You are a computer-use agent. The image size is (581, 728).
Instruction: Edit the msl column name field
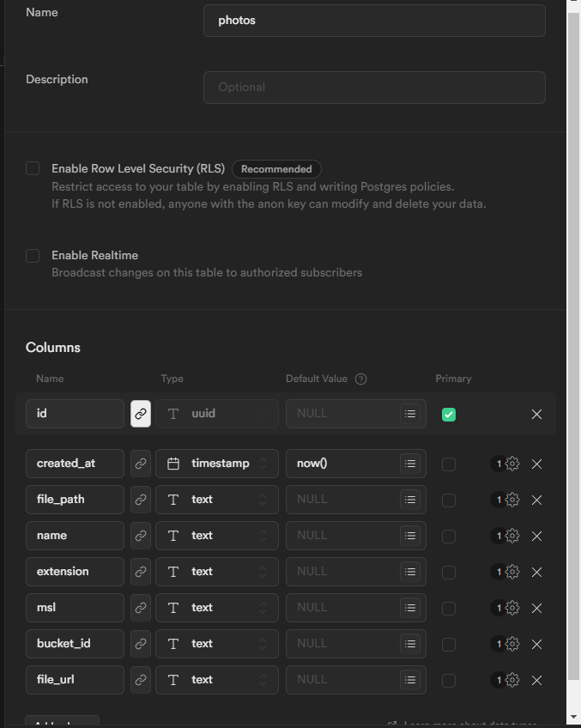pos(76,608)
